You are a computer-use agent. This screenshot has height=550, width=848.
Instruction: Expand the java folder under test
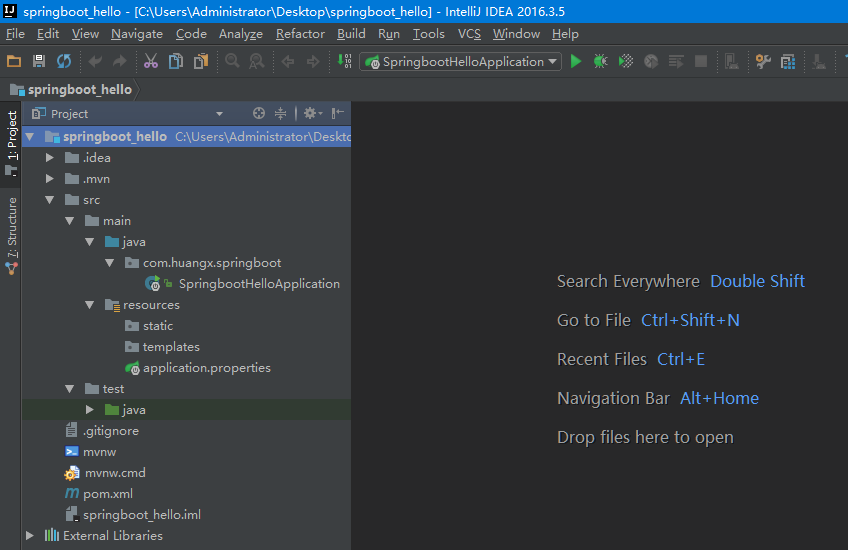click(x=90, y=410)
